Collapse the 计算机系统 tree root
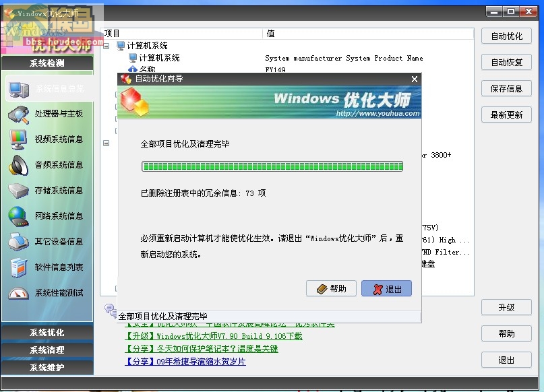Screen dimensions: 544x392 (107, 46)
